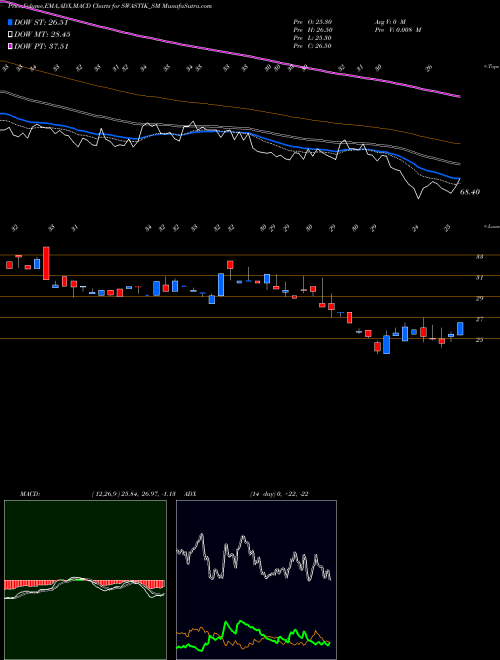This screenshot has height=660, width=500.
Task: Select the 'DOW ST: 26.51' legend label
Action: tap(41, 22)
